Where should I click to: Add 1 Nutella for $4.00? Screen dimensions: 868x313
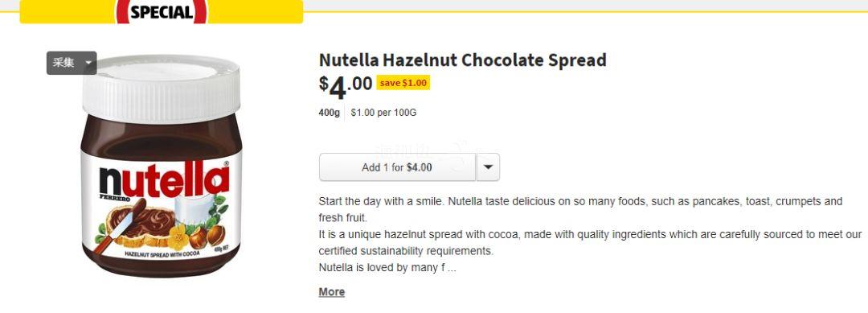(397, 167)
